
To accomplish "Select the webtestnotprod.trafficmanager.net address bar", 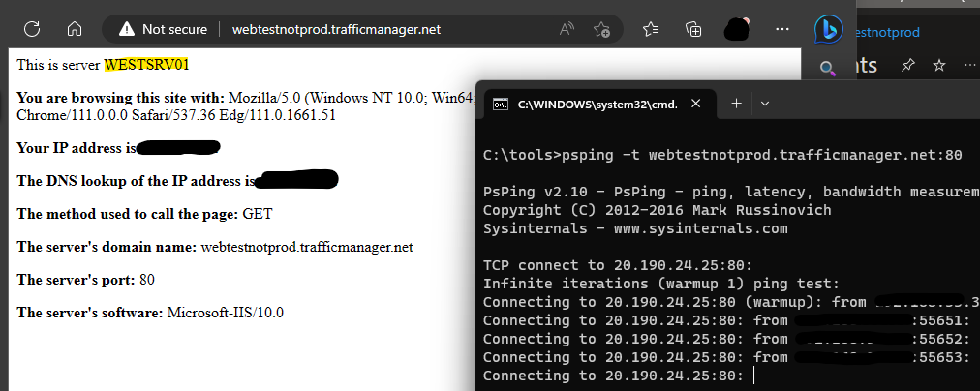I will pyautogui.click(x=336, y=29).
